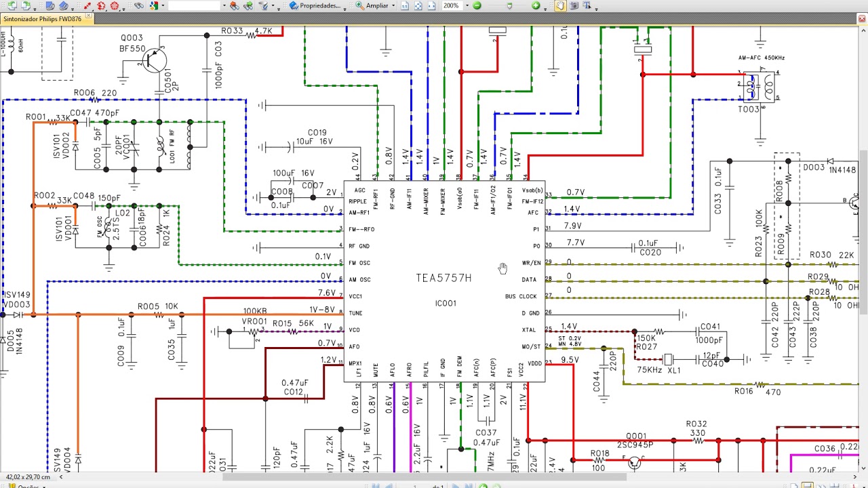Image resolution: width=868 pixels, height=488 pixels.
Task: Click the vertical scrollbar on the right
Action: point(863,203)
